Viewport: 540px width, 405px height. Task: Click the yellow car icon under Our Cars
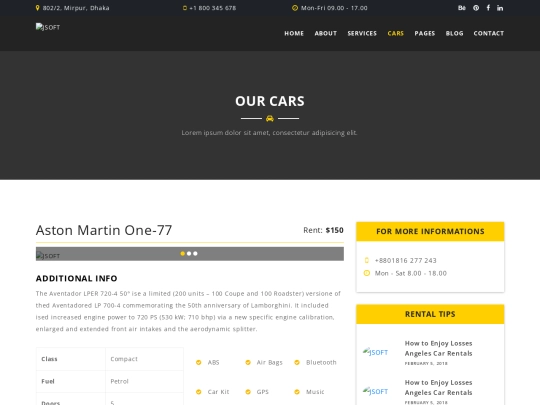pos(270,118)
